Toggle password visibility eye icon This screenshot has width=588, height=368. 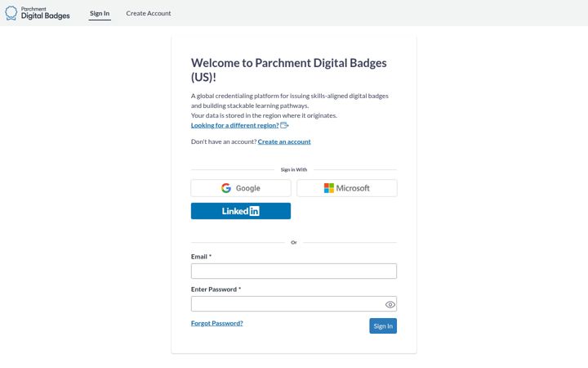click(390, 304)
